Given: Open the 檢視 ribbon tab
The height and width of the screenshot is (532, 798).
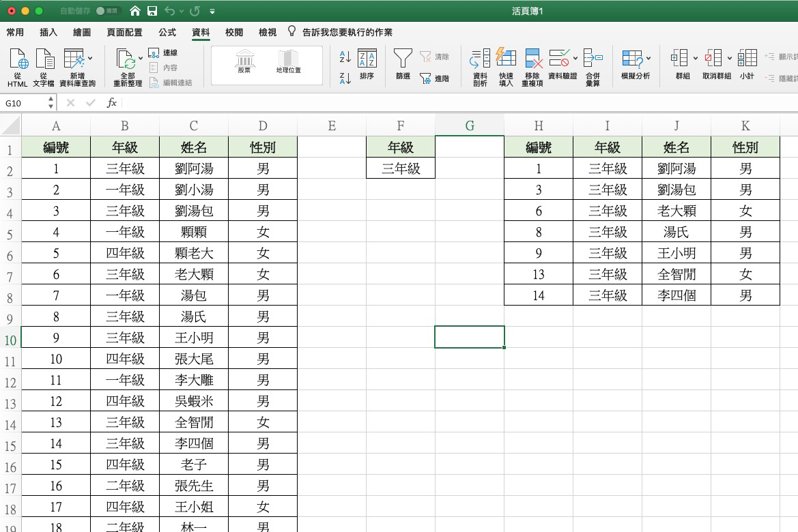Looking at the screenshot, I should (268, 31).
